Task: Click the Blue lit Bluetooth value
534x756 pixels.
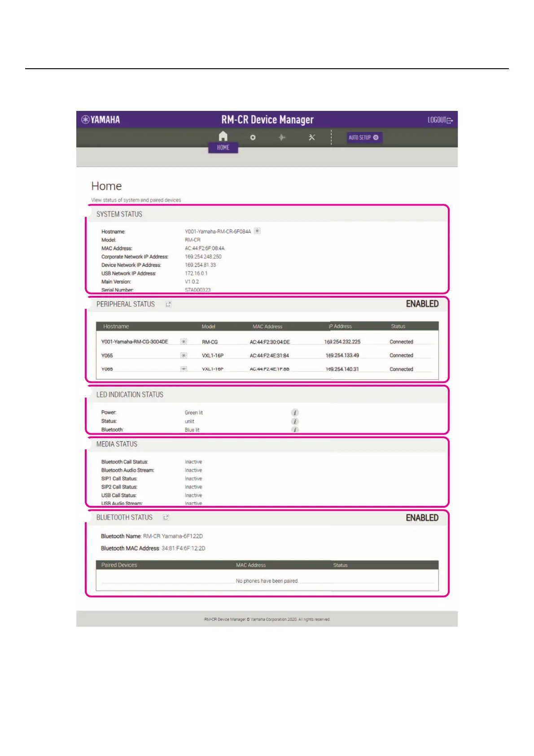Action: tap(192, 430)
